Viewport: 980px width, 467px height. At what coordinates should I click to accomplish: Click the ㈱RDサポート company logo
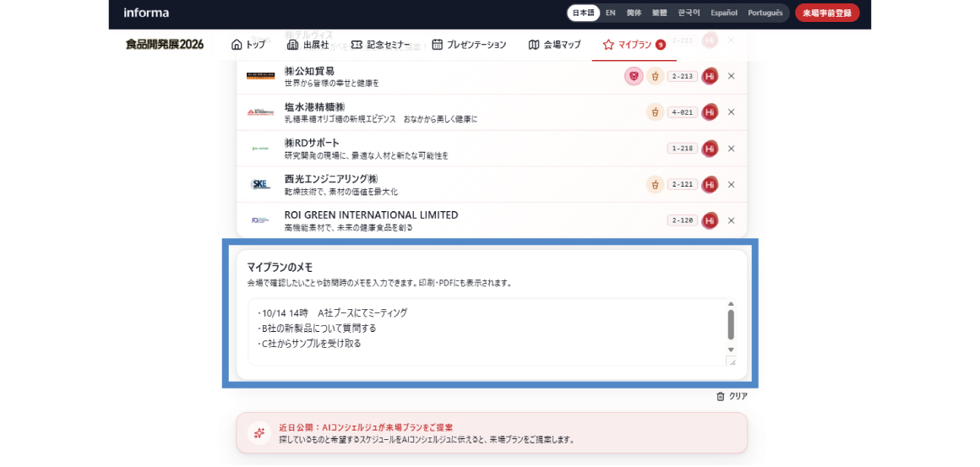(x=260, y=149)
